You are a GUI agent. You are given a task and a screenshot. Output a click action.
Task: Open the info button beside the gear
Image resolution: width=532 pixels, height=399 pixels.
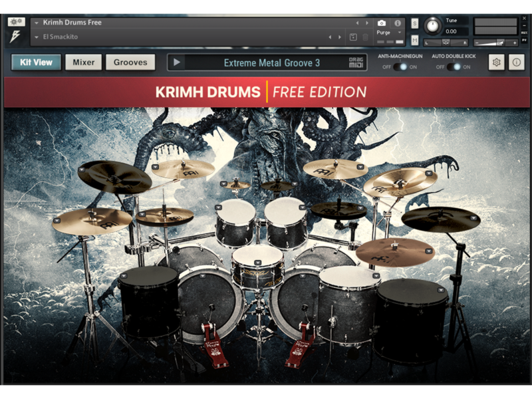(x=517, y=63)
